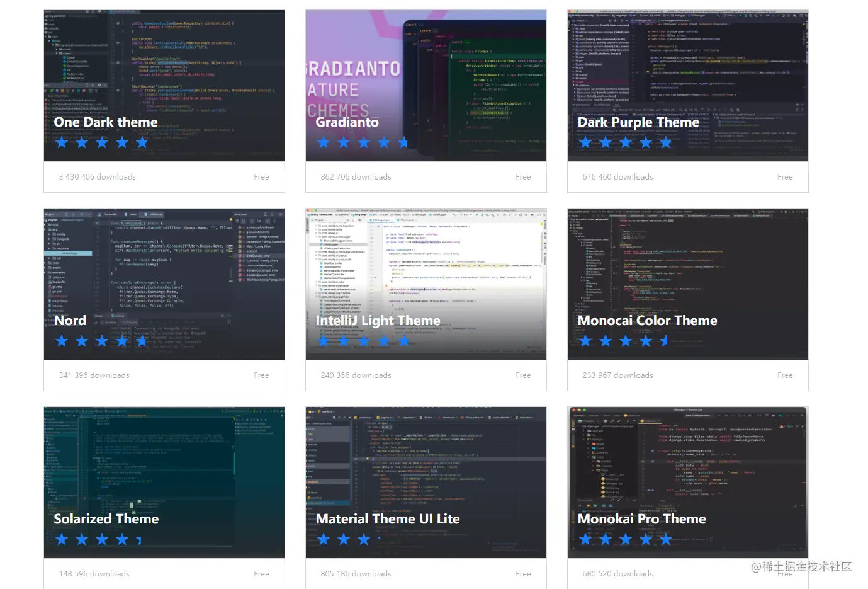Click the third rating star of Dark Purple Theme
868x589 pixels.
(x=626, y=142)
